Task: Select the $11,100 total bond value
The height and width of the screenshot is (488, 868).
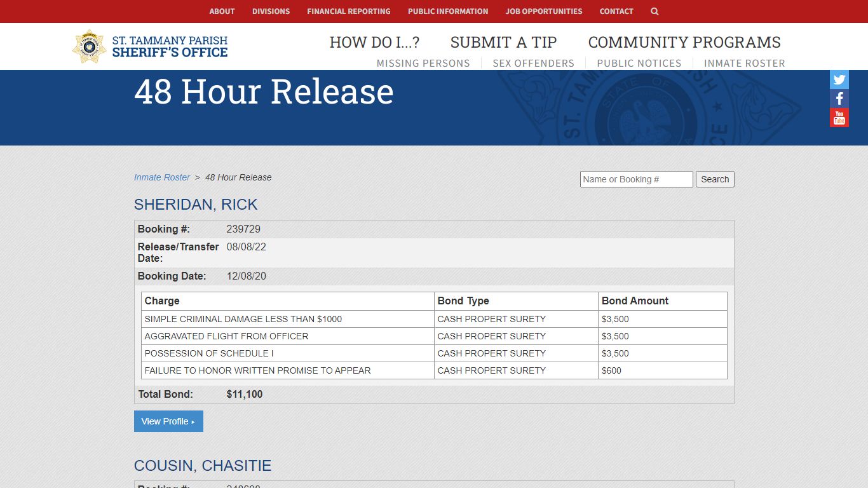Action: [245, 395]
